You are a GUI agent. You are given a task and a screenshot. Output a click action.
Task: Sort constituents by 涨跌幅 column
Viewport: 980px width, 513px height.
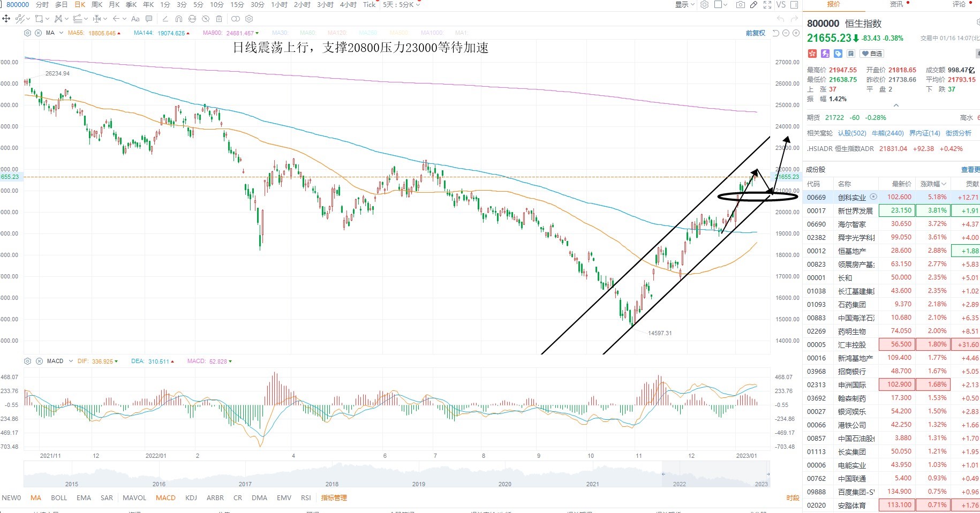(933, 184)
